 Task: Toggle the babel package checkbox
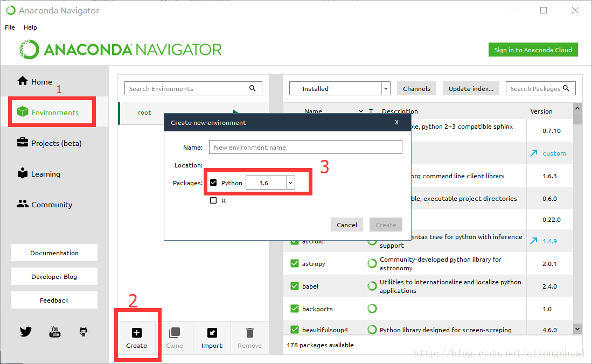[x=295, y=286]
